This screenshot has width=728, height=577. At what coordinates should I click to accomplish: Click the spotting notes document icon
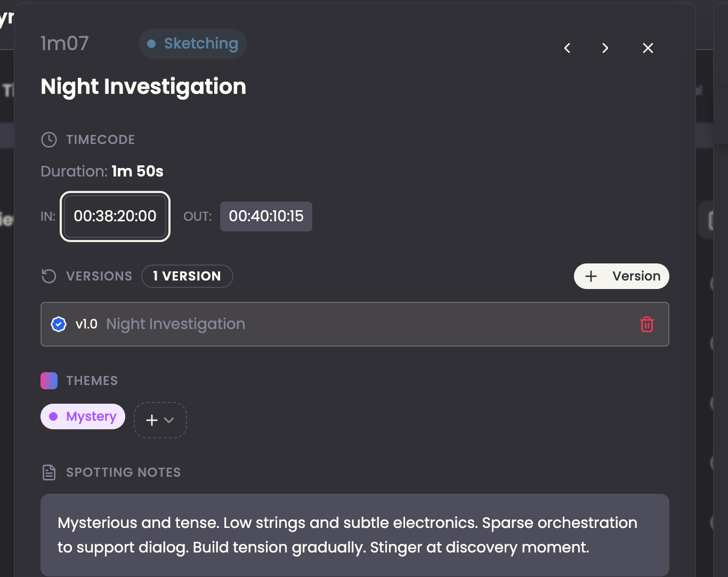click(x=49, y=472)
